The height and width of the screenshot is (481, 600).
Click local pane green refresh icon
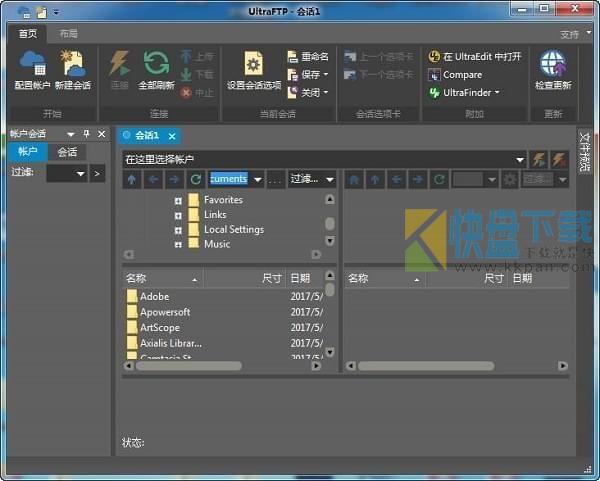(x=196, y=179)
